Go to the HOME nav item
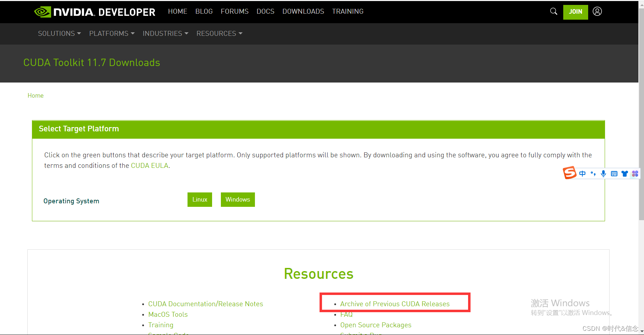Image resolution: width=644 pixels, height=335 pixels. click(178, 11)
